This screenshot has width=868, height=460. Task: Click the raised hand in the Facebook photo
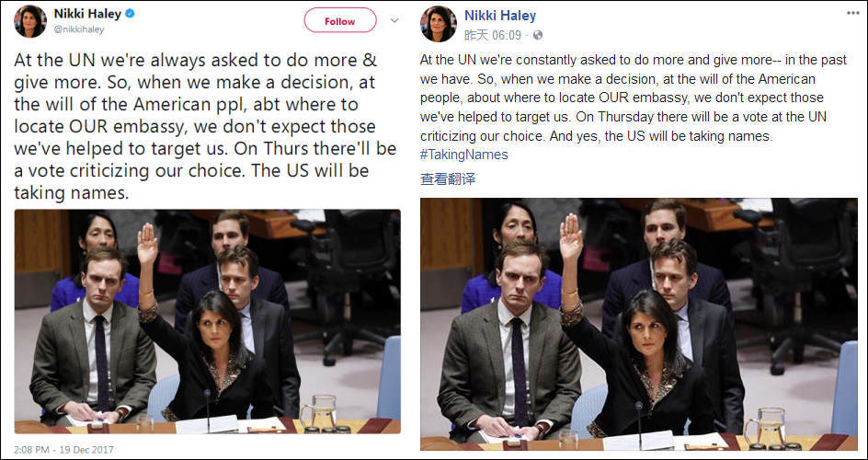(571, 238)
